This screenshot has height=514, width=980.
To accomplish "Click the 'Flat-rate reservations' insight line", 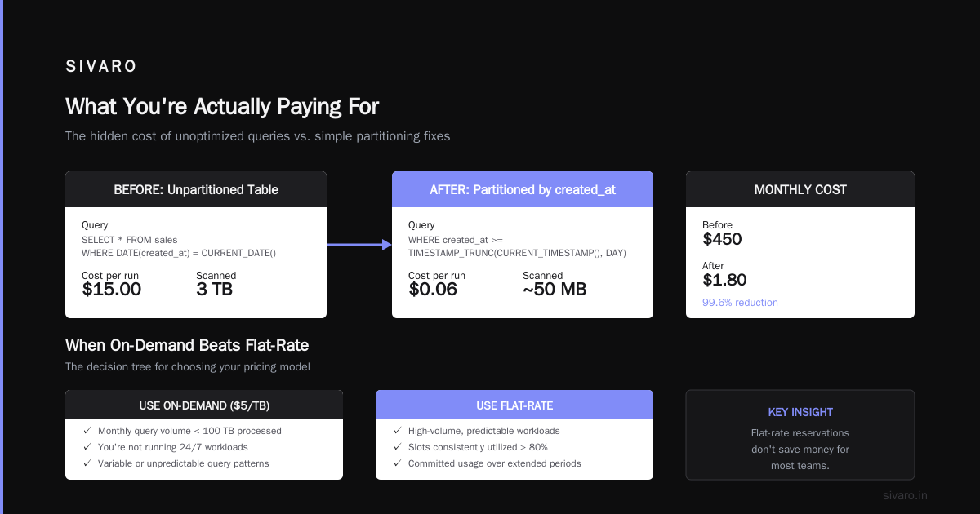I will (x=800, y=433).
